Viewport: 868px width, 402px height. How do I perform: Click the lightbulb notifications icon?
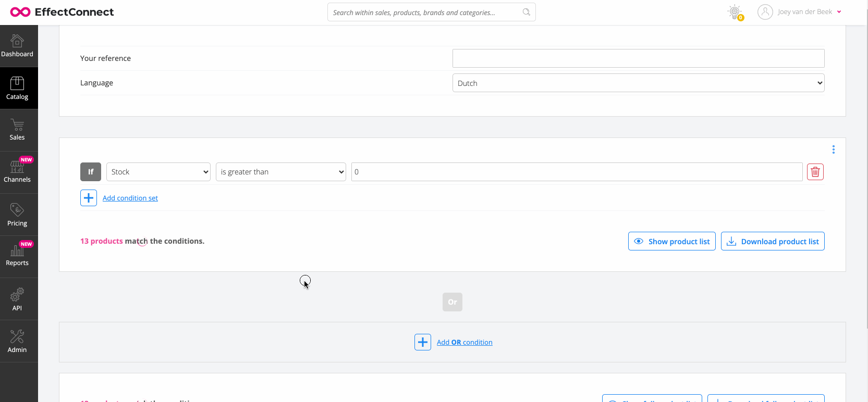(x=735, y=12)
